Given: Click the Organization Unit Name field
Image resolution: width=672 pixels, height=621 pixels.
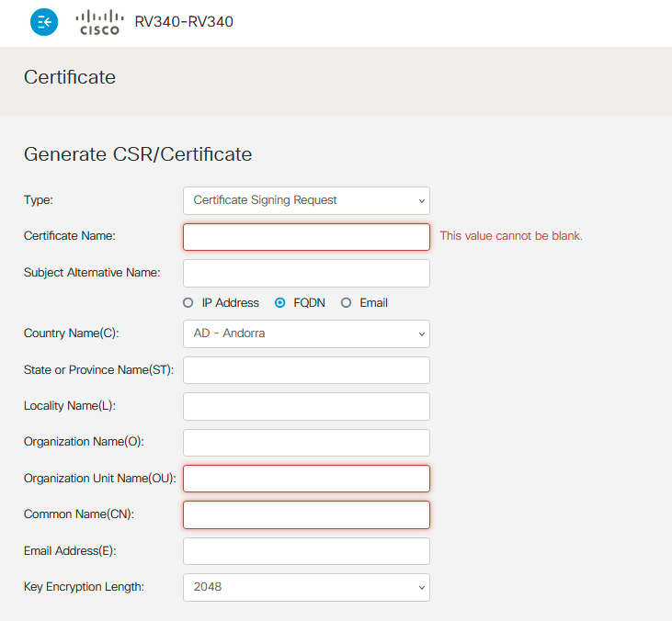Looking at the screenshot, I should point(306,479).
